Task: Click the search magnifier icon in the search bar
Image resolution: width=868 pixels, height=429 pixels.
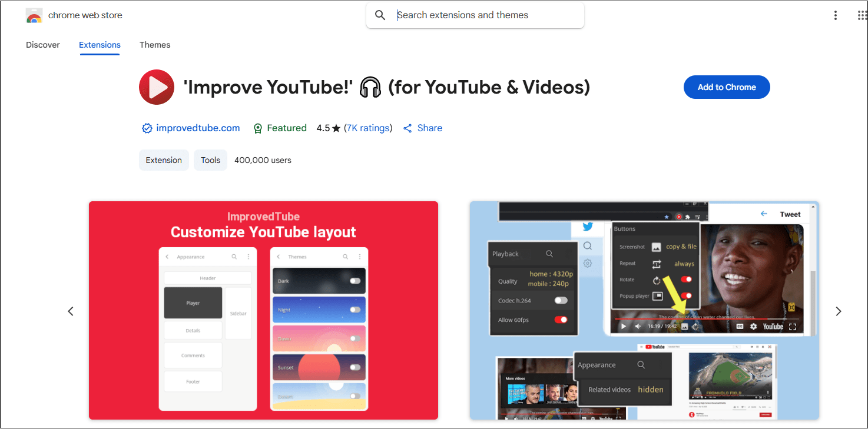Action: click(380, 15)
